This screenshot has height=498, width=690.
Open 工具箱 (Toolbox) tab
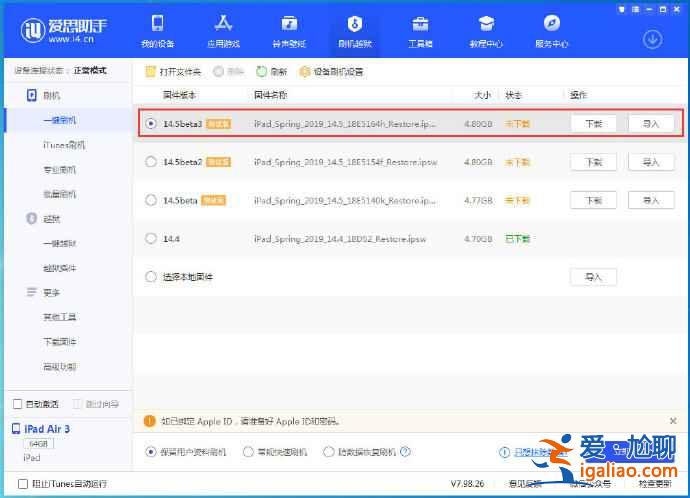[420, 32]
